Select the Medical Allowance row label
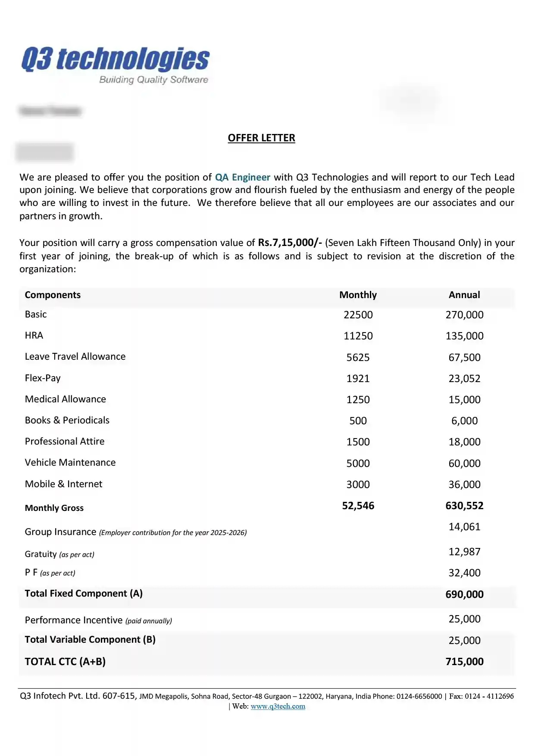535x756 pixels. (x=65, y=399)
